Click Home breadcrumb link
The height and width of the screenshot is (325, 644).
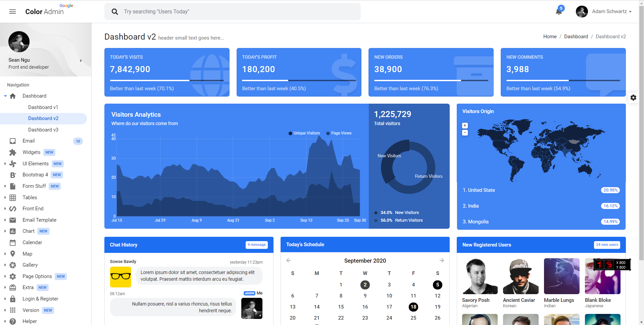pyautogui.click(x=550, y=37)
